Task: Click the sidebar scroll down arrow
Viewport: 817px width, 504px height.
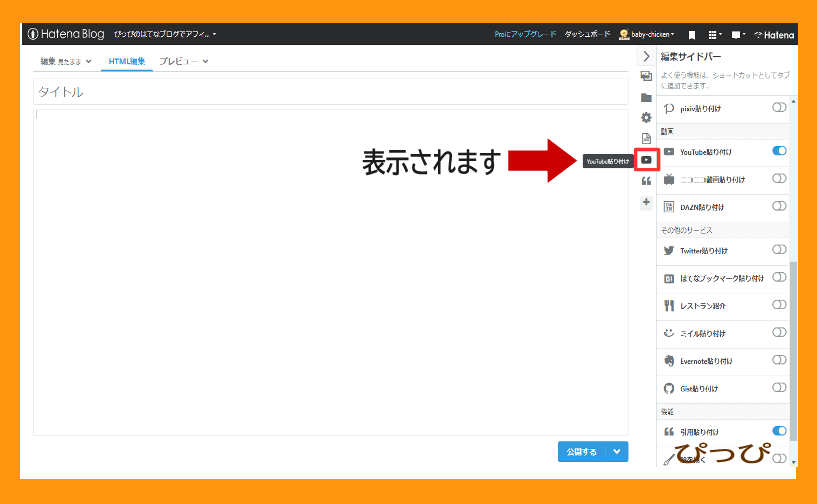Action: pos(793,462)
